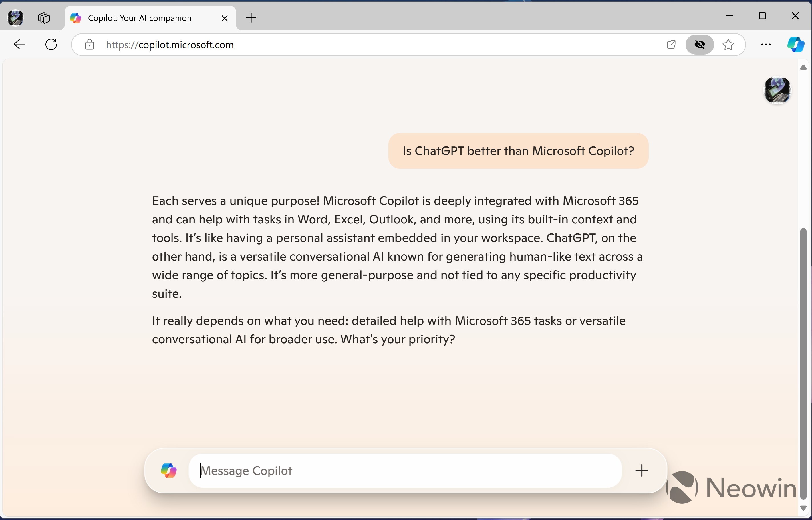
Task: Open page in app window icon
Action: [671, 44]
